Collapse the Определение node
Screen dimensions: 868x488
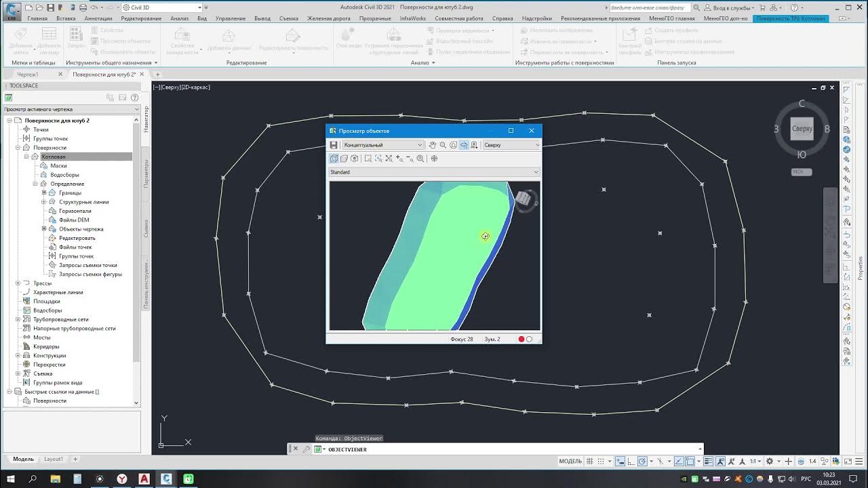point(35,184)
